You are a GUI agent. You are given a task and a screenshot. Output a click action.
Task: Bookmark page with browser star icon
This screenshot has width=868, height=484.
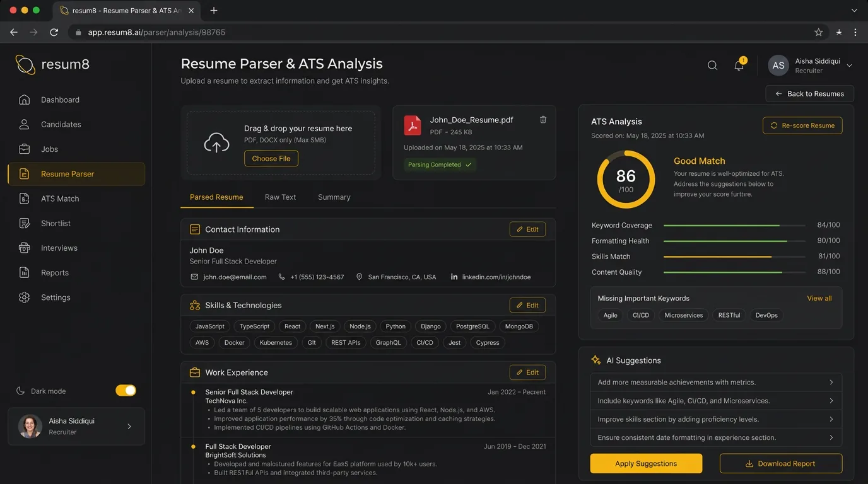[x=819, y=32]
